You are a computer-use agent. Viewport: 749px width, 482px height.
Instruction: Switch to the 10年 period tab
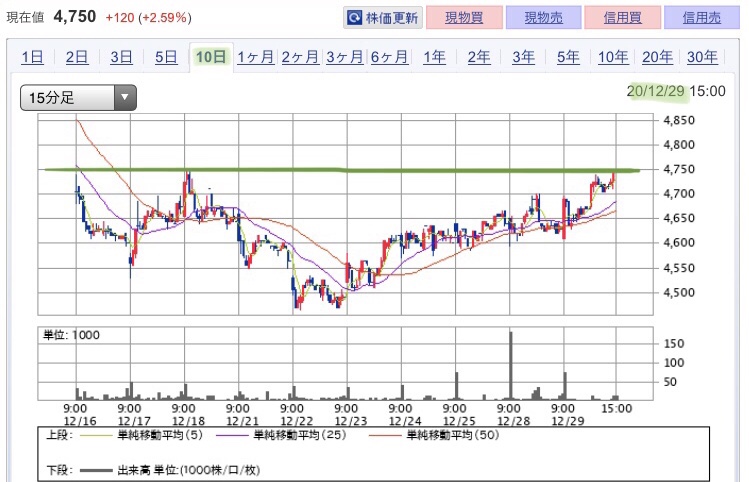[x=613, y=57]
